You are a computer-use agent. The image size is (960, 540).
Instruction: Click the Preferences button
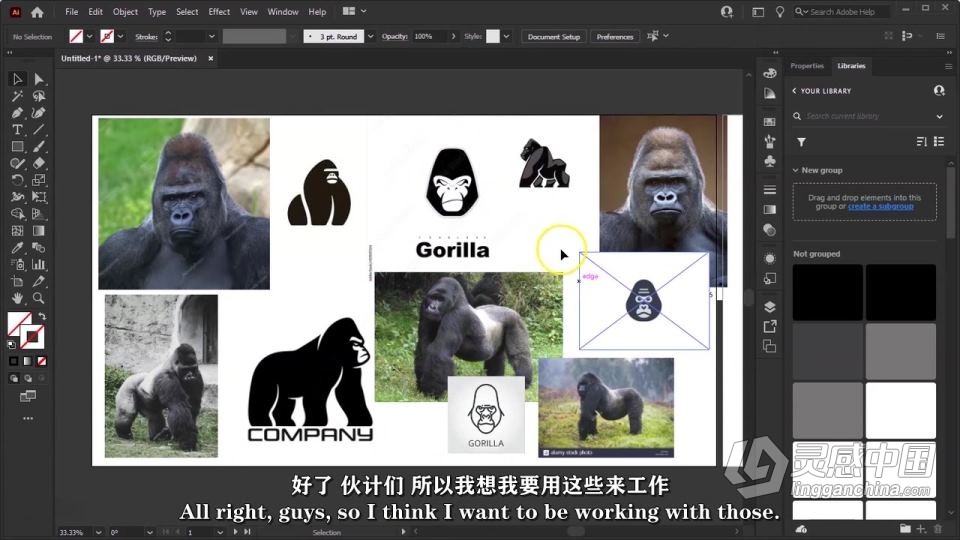tap(615, 37)
